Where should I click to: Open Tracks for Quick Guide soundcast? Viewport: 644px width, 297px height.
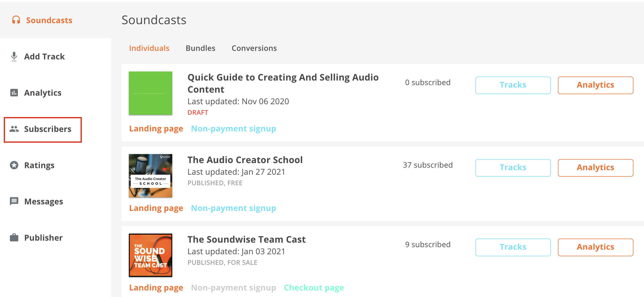(513, 85)
